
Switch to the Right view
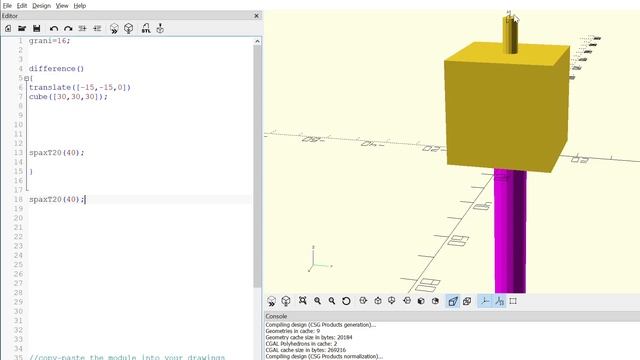click(363, 301)
